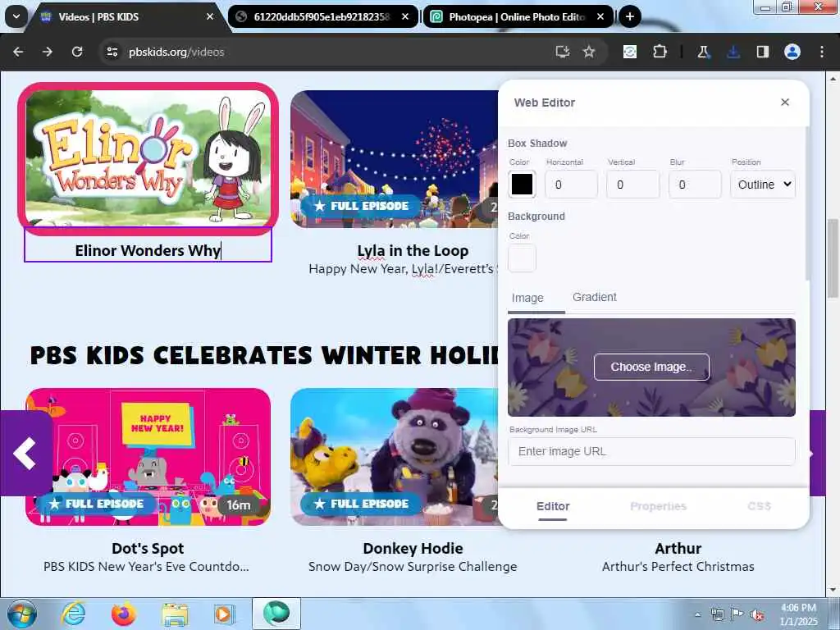Click the Box Shadow Horizontal field
The width and height of the screenshot is (840, 630).
coord(571,185)
